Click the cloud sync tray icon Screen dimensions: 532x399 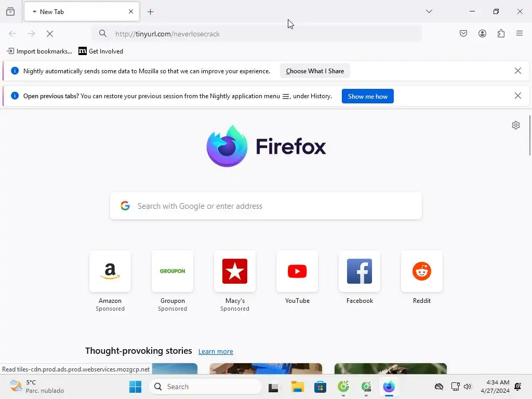click(x=439, y=387)
